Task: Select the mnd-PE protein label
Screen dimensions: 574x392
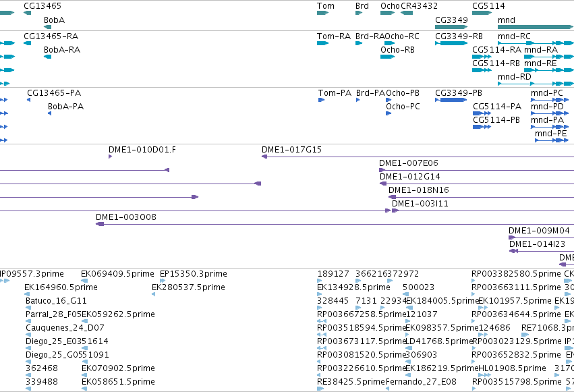Action: [x=551, y=134]
